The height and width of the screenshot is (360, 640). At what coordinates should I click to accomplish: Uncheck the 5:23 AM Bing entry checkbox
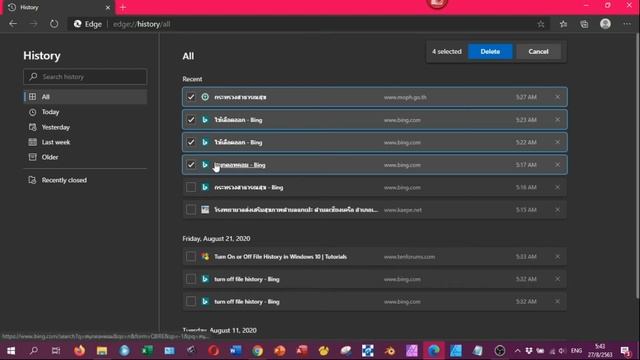pyautogui.click(x=191, y=120)
